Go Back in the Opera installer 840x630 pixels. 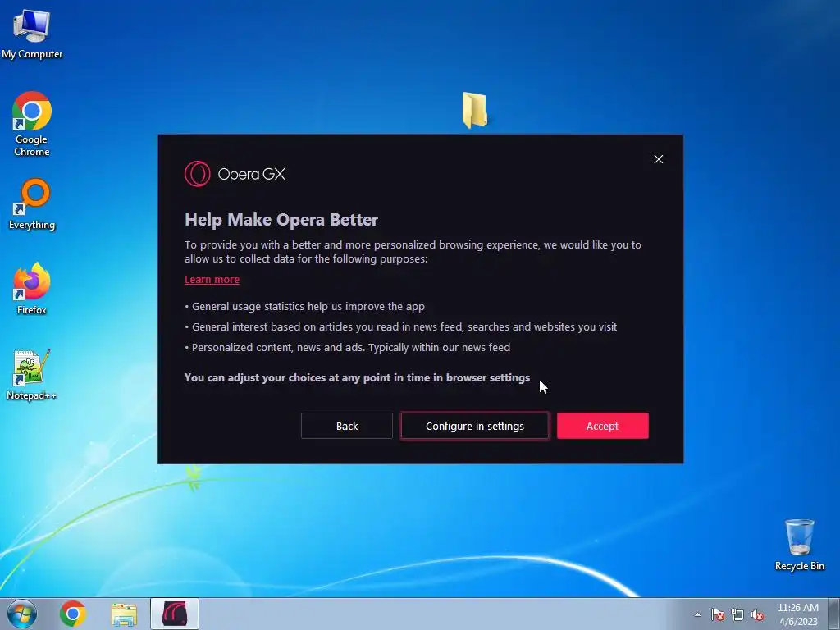tap(347, 426)
